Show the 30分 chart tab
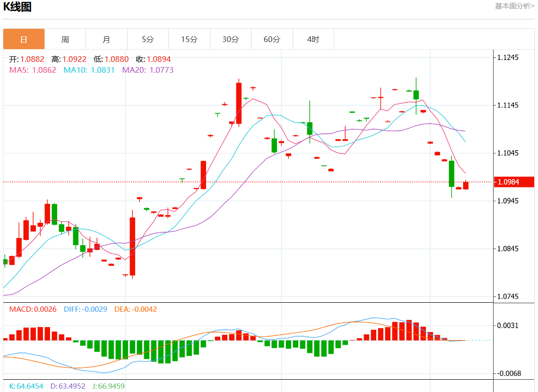538x392 pixels. tap(231, 39)
